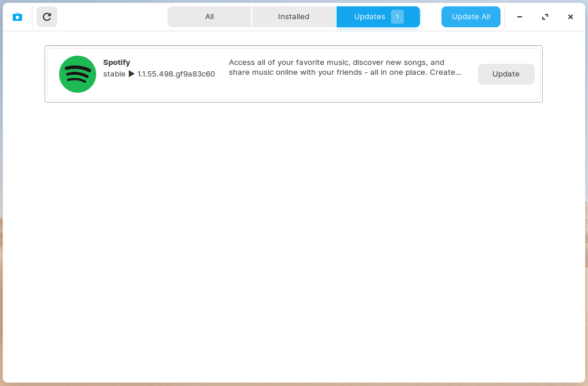The height and width of the screenshot is (386, 588).
Task: Click the Spotify description text
Action: 345,68
